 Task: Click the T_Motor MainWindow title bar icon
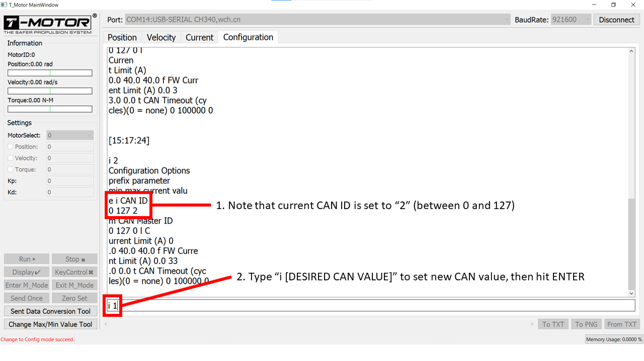(5, 5)
